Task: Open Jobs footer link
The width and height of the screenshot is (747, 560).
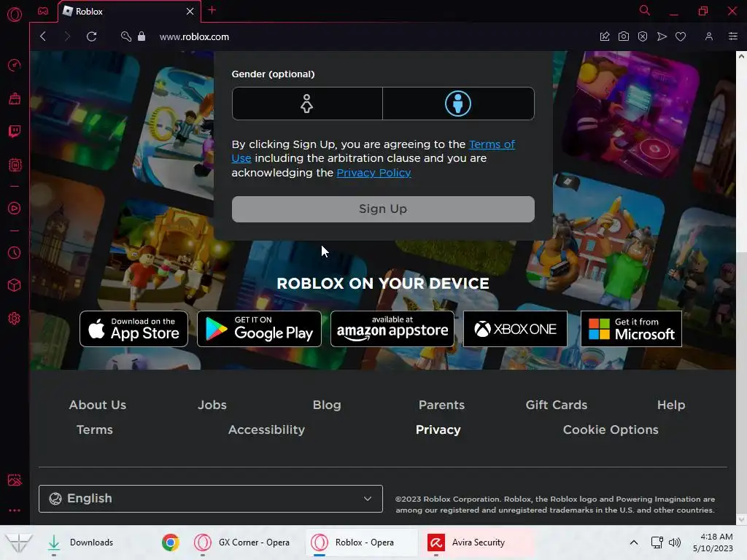Action: point(212,405)
